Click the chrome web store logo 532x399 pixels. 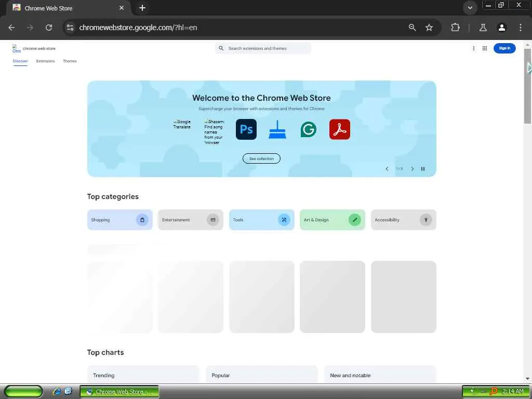pos(34,48)
